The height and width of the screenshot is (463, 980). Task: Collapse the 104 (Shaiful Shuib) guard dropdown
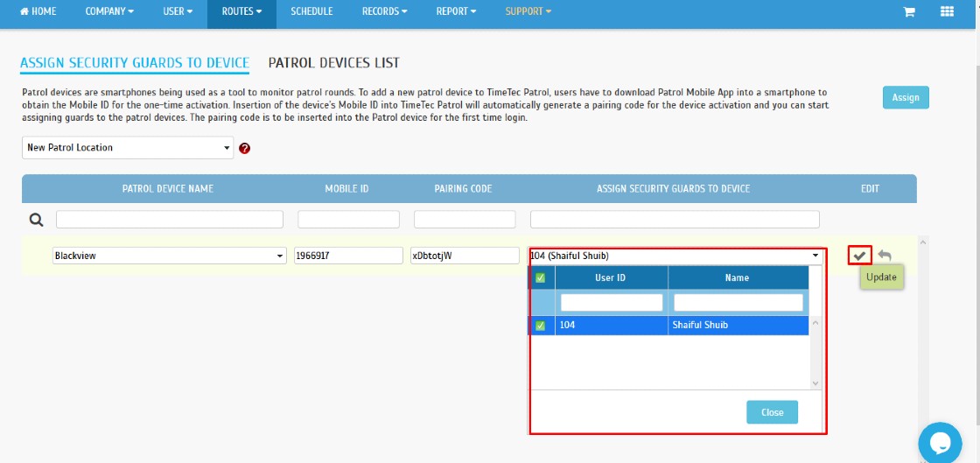click(x=675, y=256)
